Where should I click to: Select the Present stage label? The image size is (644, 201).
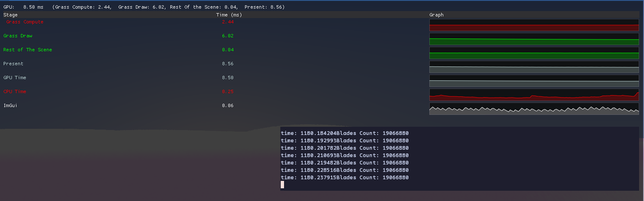pos(13,64)
